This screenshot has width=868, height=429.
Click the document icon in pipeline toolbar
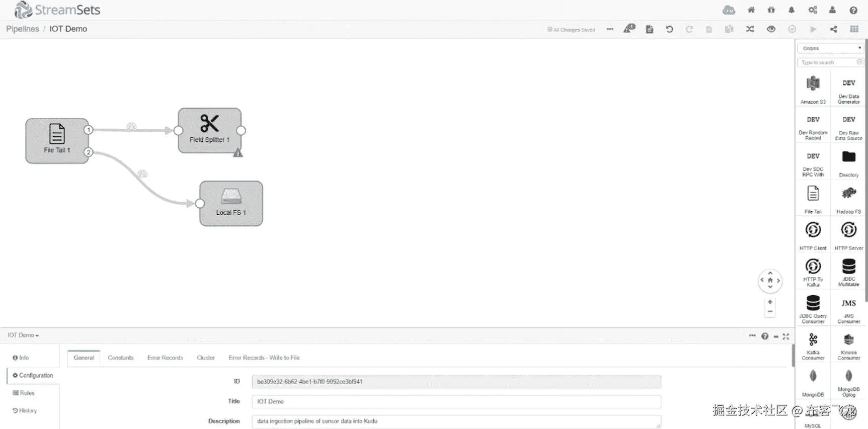coord(650,29)
